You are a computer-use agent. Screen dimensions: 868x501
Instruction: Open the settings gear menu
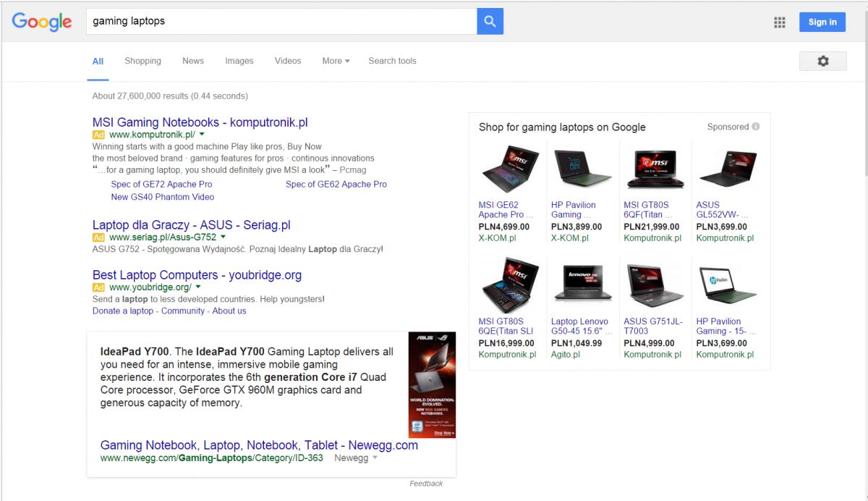coord(822,62)
